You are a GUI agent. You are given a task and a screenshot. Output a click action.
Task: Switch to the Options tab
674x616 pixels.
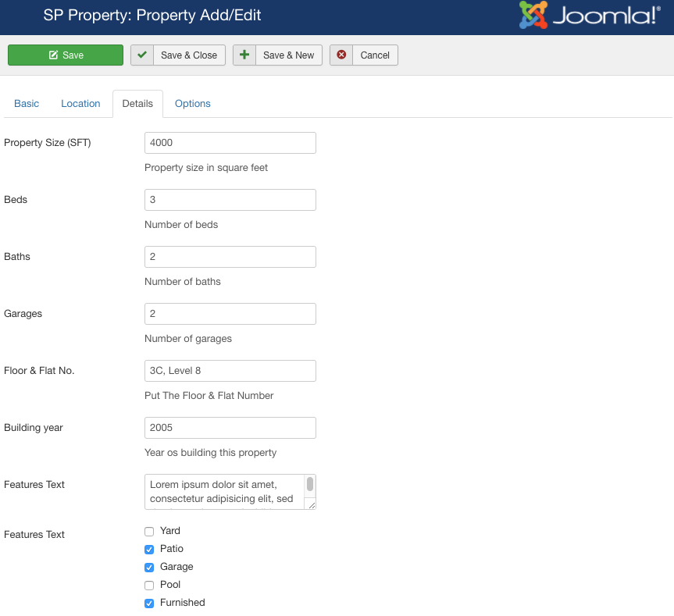click(192, 103)
